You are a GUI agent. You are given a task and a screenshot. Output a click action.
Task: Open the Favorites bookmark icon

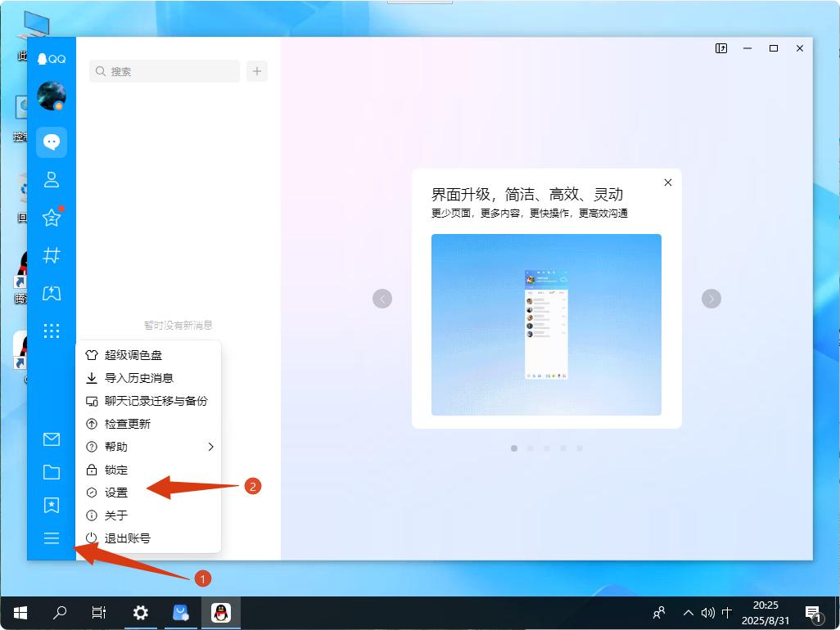click(x=52, y=505)
